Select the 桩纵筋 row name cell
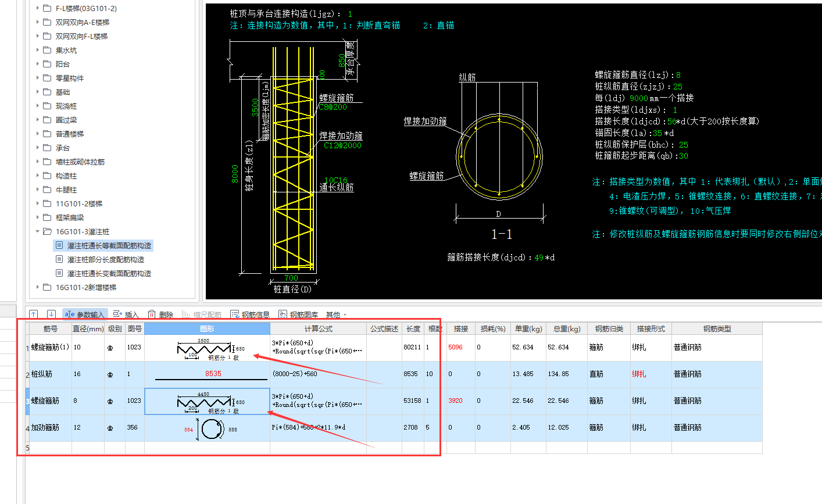Screen dimensions: 822x504 click(x=51, y=374)
